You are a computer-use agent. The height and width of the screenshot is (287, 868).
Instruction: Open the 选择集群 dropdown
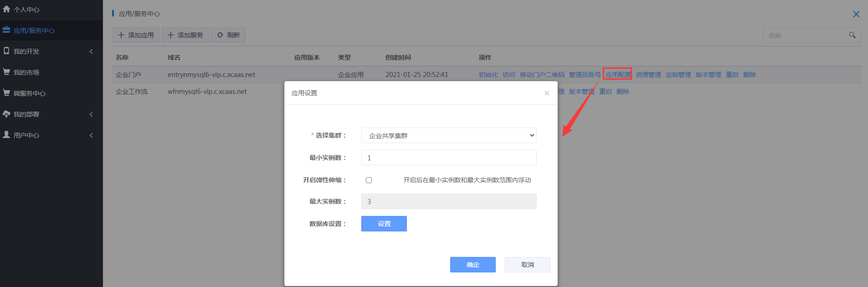(x=448, y=135)
